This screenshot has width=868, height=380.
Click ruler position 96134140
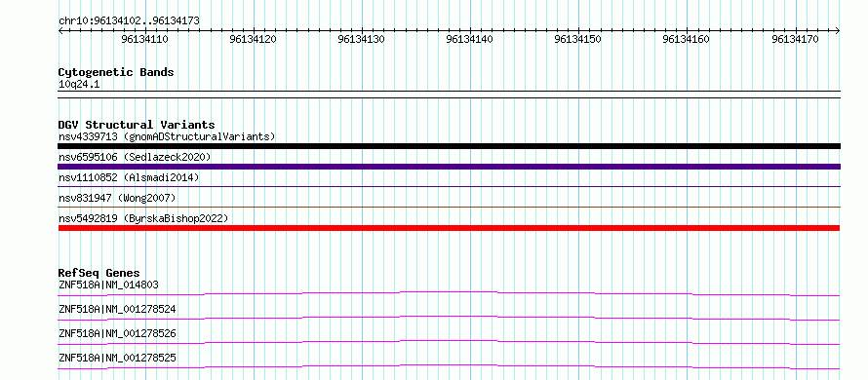(x=470, y=39)
